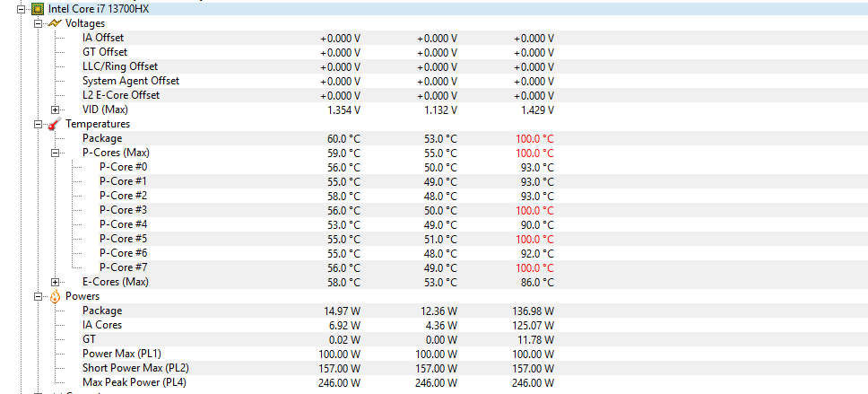The image size is (868, 394).
Task: Click 58.0 °C current value of P-Core #2
Action: pos(343,197)
